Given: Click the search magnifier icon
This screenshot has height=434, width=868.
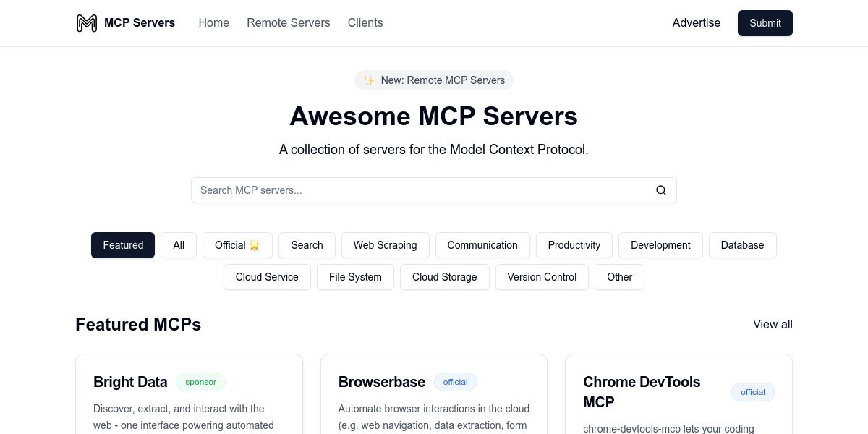Looking at the screenshot, I should (x=661, y=190).
